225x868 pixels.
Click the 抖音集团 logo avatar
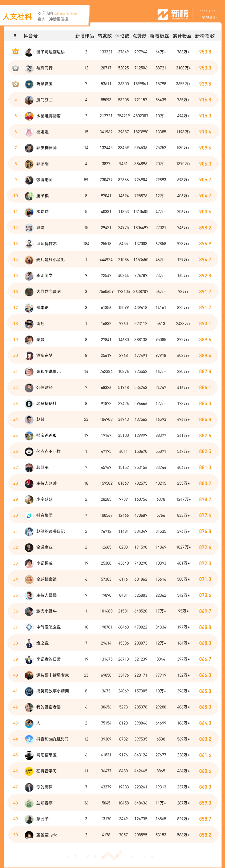(x=29, y=516)
